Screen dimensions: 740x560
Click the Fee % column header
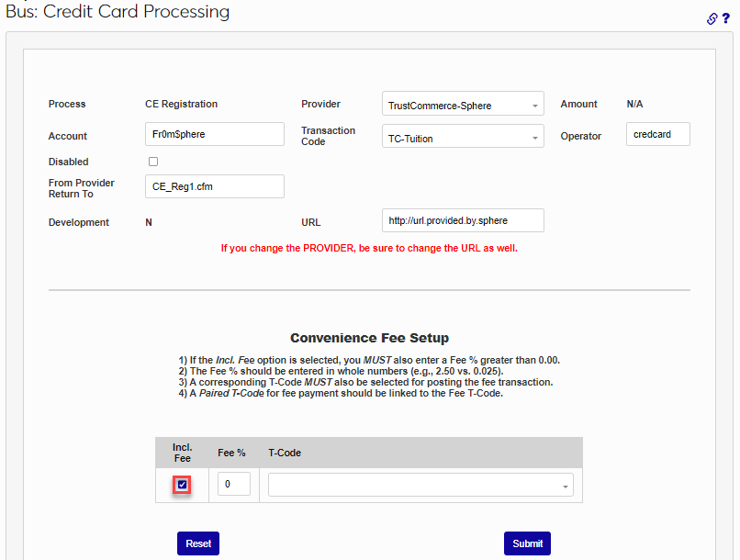click(x=231, y=453)
